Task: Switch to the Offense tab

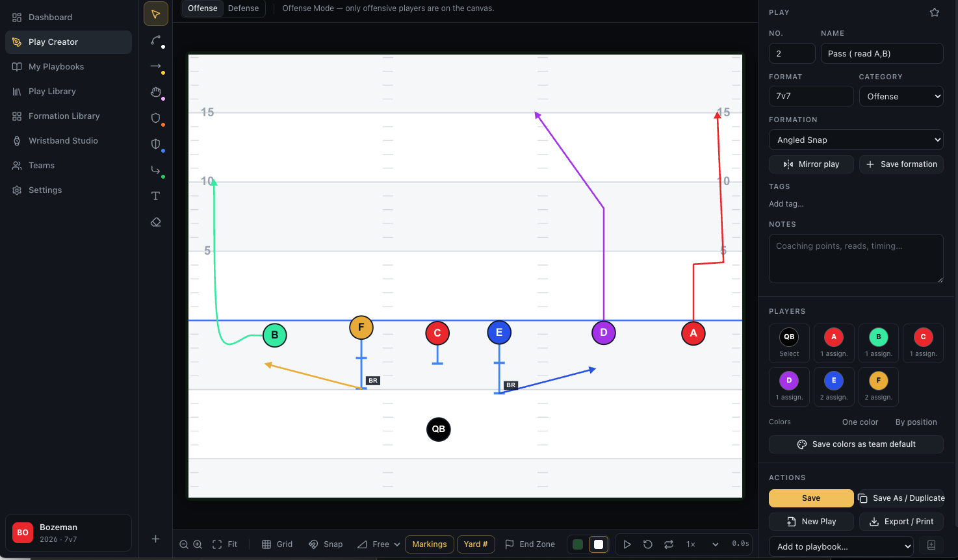Action: pyautogui.click(x=203, y=8)
